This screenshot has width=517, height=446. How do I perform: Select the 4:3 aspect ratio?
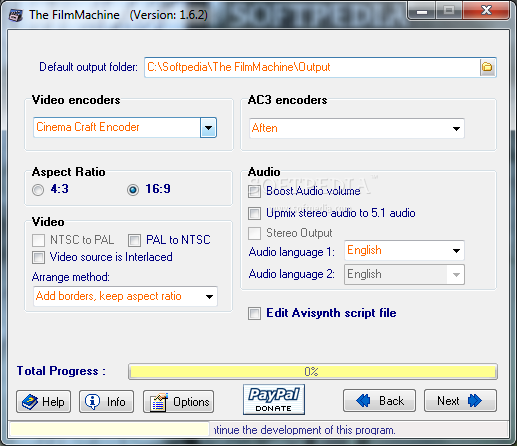tap(38, 190)
